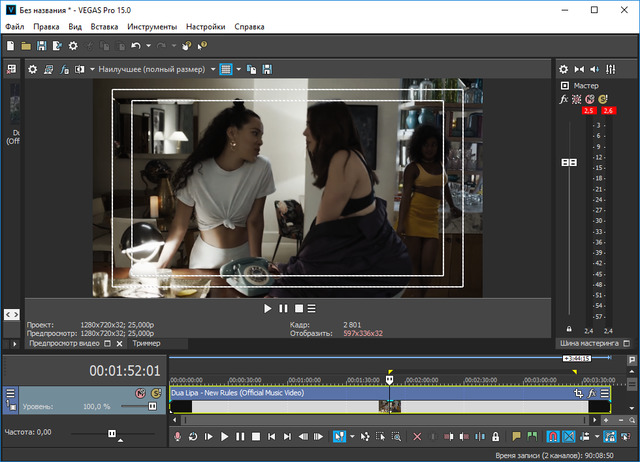Solo the Master bus
Viewport: 640px width, 462px height.
pos(603,99)
